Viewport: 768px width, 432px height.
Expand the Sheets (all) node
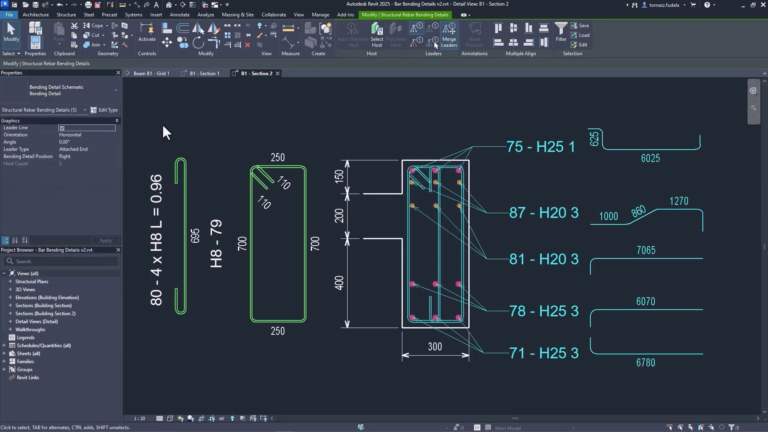(x=4, y=353)
